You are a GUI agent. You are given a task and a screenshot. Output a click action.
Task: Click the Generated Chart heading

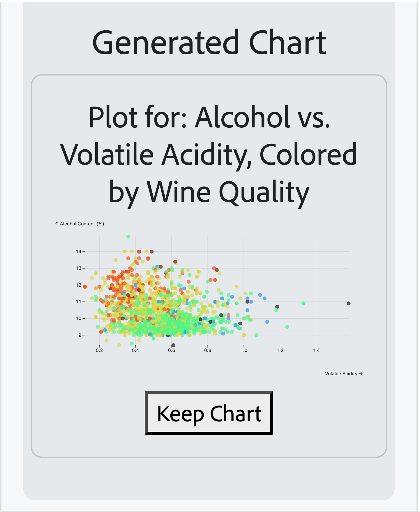pos(209,43)
